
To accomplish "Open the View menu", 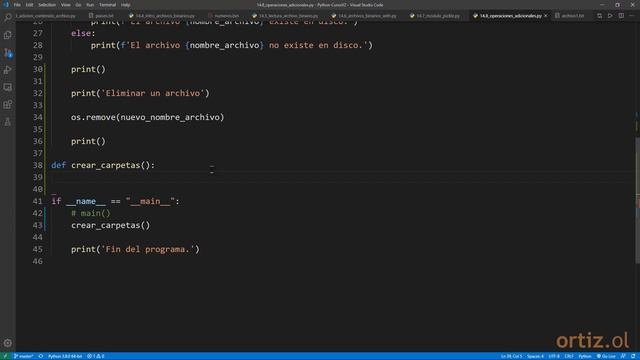I will click(66, 5).
